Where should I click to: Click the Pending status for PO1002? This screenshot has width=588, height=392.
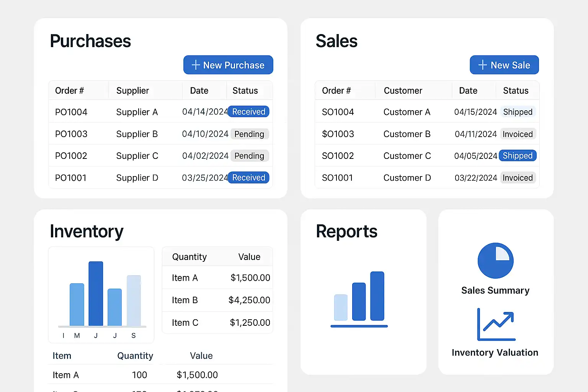[x=249, y=156]
